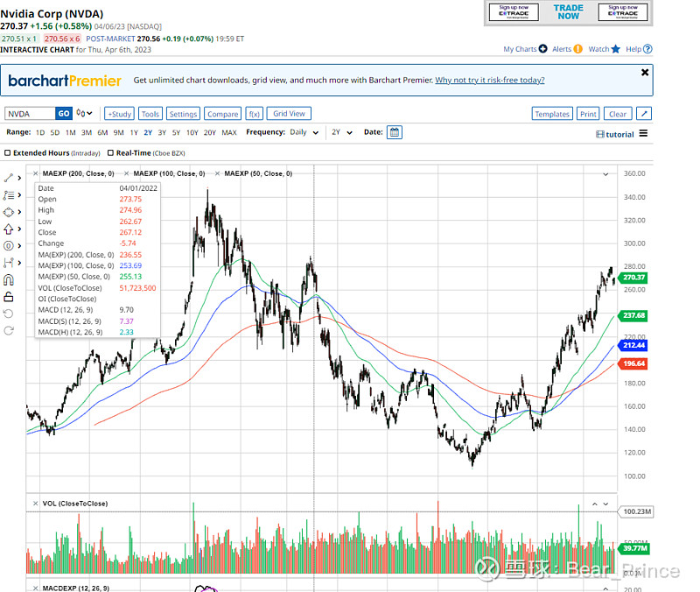Select the line drawing tool
The width and height of the screenshot is (700, 592).
pyautogui.click(x=9, y=178)
